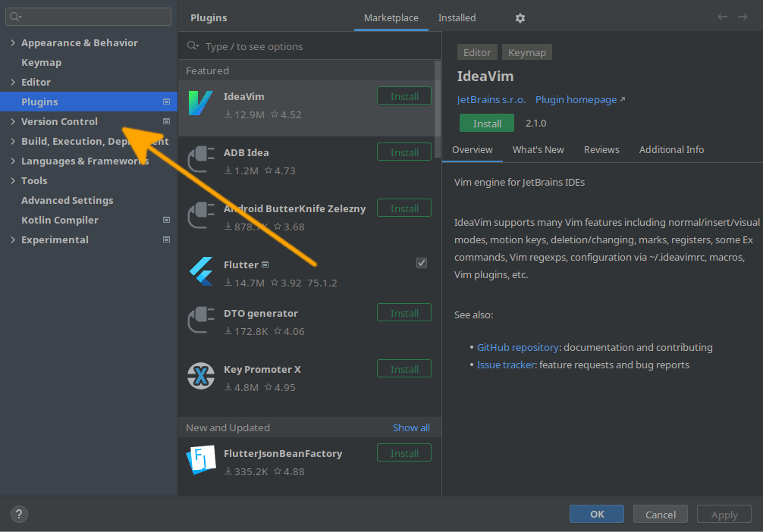Viewport: 763px width, 532px height.
Task: Click the green Install button in details
Action: coord(487,123)
